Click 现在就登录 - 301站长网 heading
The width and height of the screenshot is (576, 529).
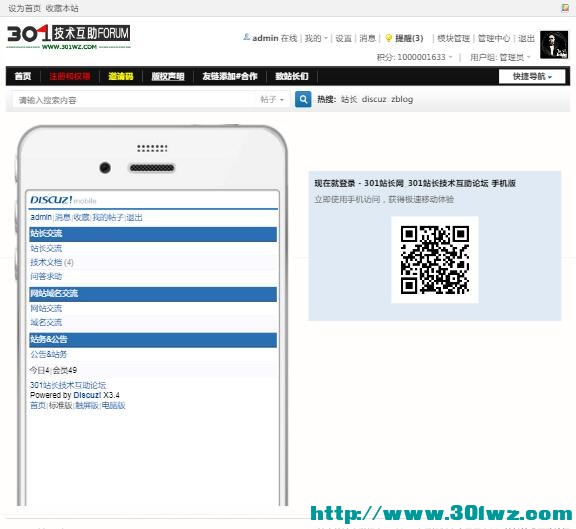(415, 183)
